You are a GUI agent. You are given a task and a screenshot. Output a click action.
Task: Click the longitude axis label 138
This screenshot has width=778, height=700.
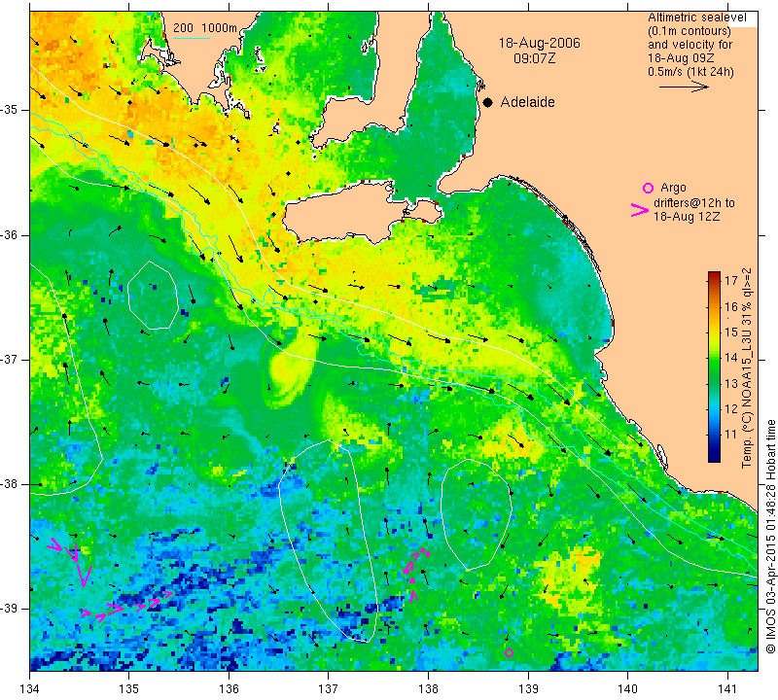tap(428, 688)
